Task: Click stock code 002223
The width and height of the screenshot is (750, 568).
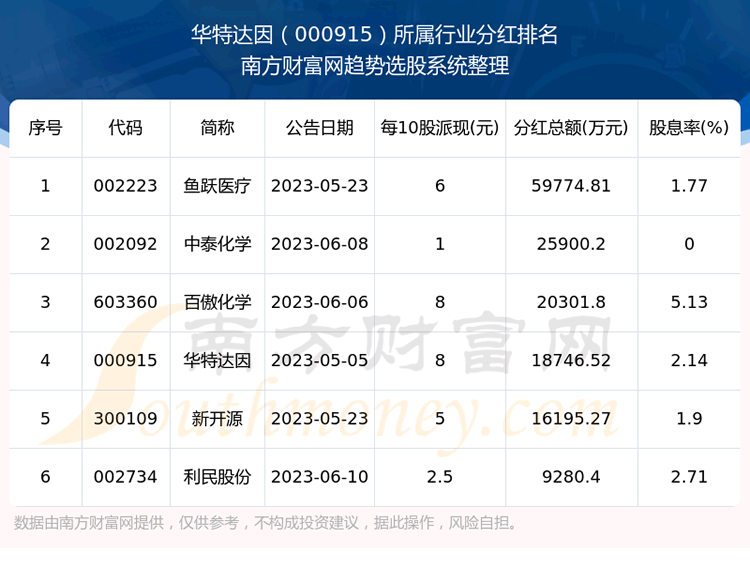Action: coord(125,186)
